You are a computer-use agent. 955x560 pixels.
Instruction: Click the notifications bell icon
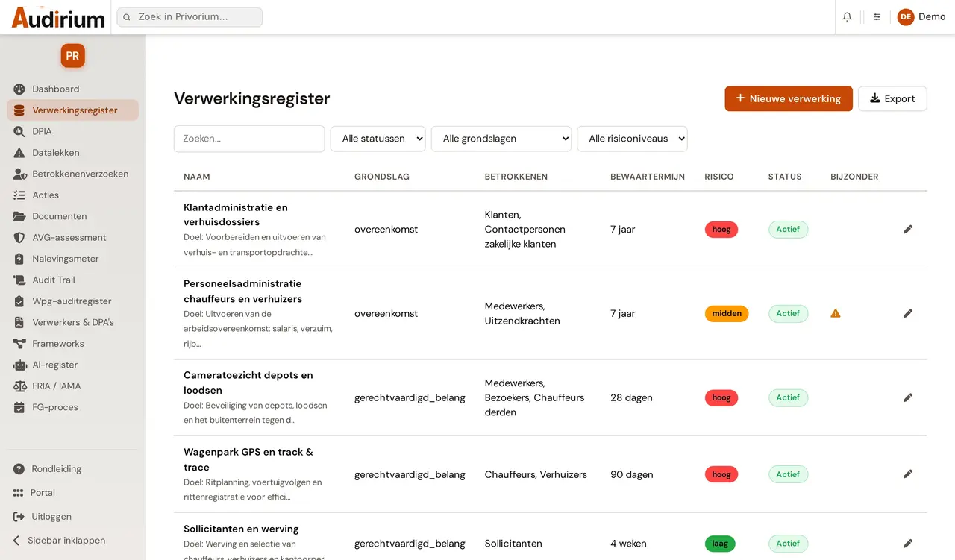click(847, 16)
